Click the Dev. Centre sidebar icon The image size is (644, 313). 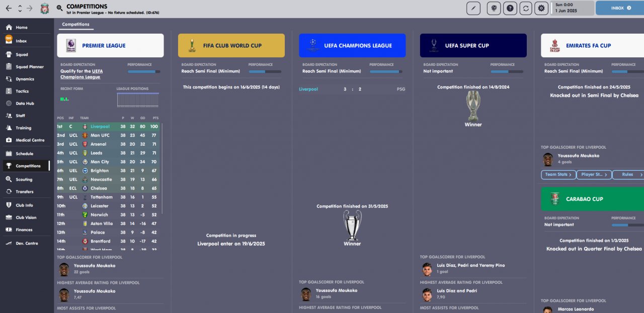pyautogui.click(x=9, y=243)
